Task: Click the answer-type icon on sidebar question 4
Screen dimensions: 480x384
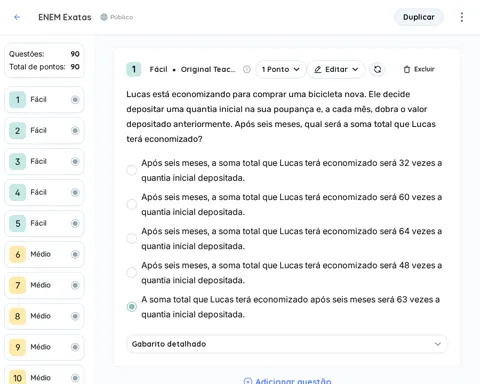Action: pos(75,193)
